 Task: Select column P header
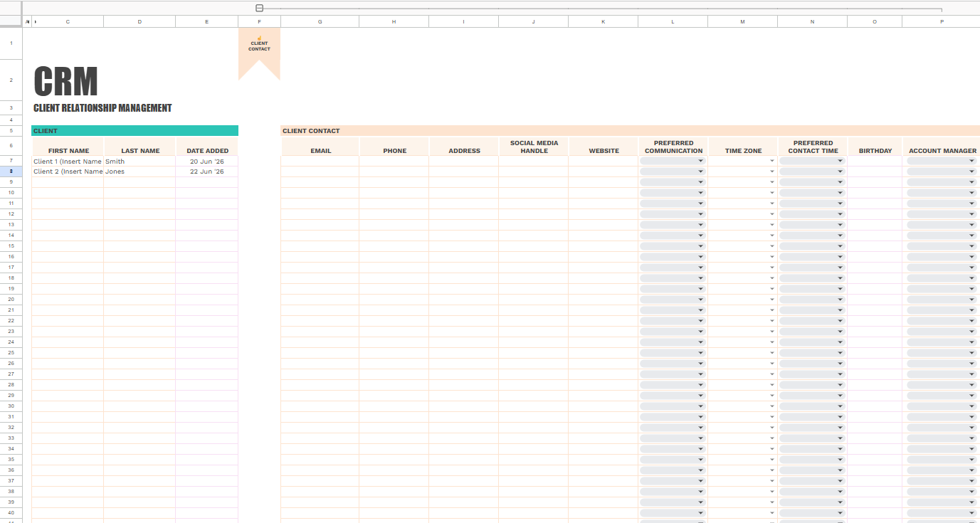pos(942,21)
